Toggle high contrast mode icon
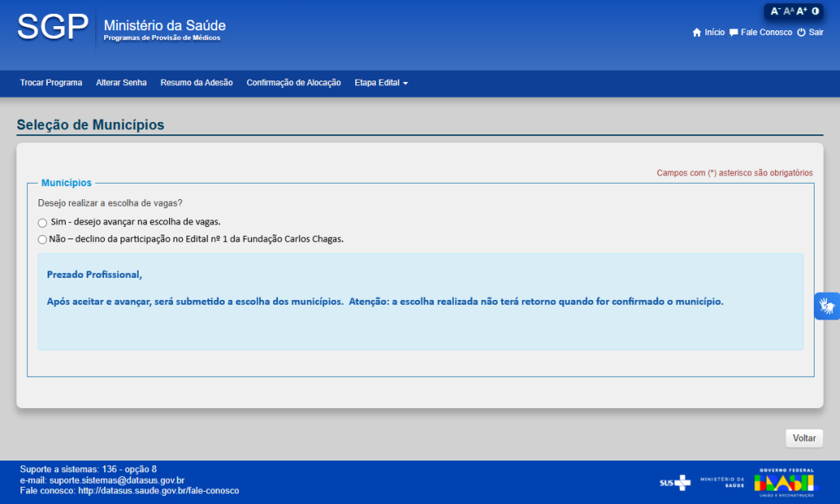Image resolution: width=840 pixels, height=504 pixels. 815,11
